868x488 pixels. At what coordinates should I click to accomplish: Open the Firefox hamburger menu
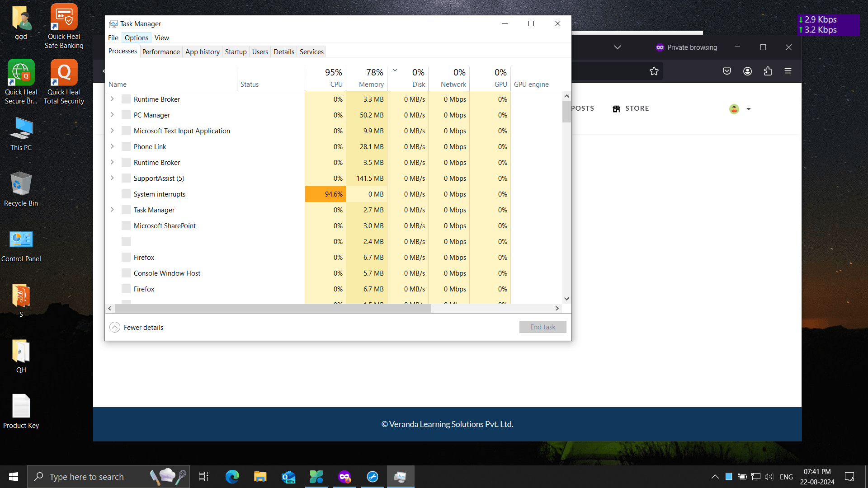coord(788,71)
